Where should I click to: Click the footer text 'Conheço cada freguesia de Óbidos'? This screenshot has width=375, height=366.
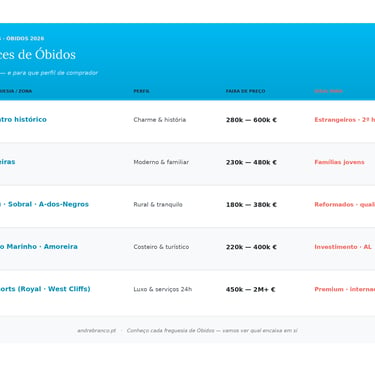click(x=170, y=331)
